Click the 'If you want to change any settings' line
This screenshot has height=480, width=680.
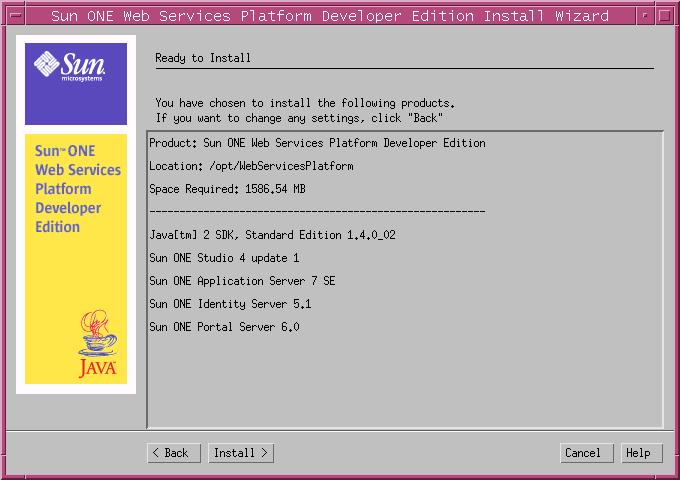click(x=299, y=118)
